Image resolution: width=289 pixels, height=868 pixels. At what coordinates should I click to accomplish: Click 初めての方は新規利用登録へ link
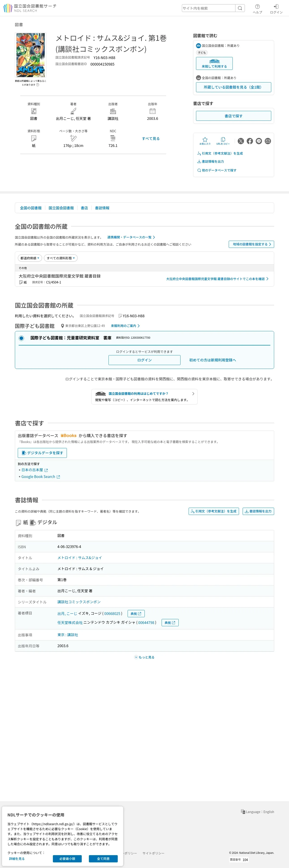[x=213, y=360]
